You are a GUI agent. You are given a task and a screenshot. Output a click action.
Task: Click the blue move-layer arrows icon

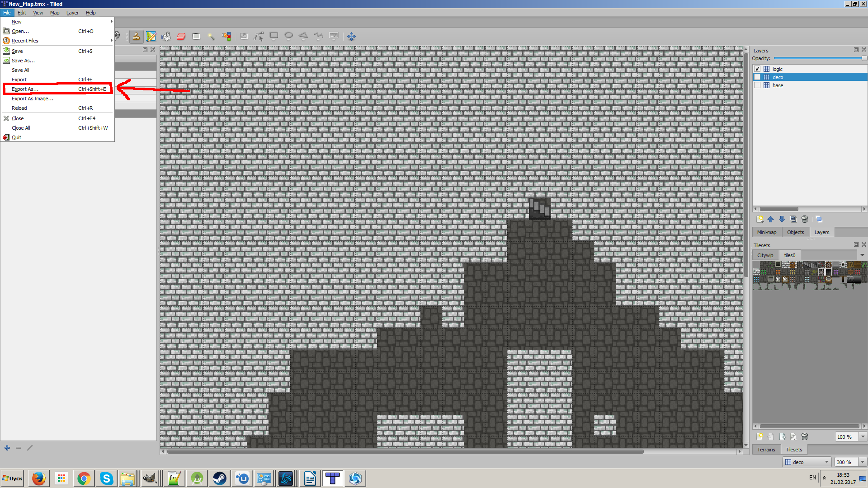point(351,36)
